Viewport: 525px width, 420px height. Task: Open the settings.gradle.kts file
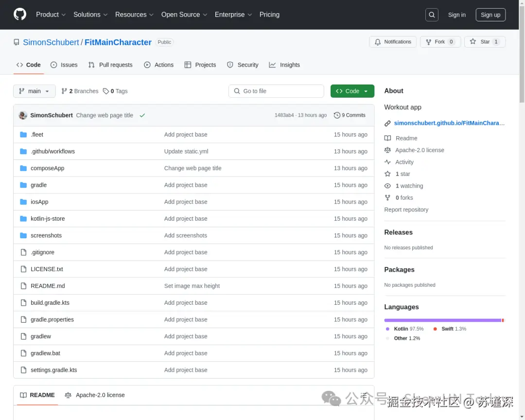(x=53, y=370)
